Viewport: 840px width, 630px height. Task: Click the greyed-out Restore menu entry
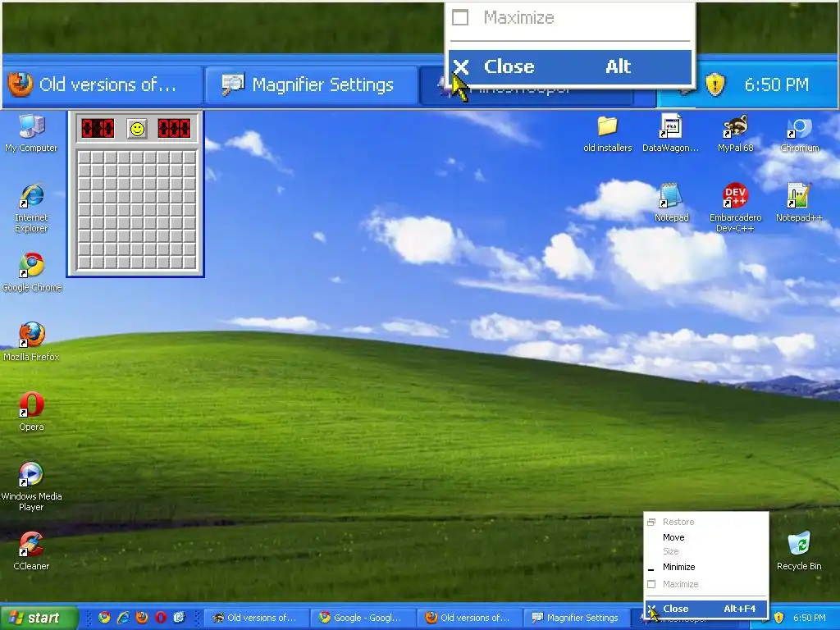point(706,522)
